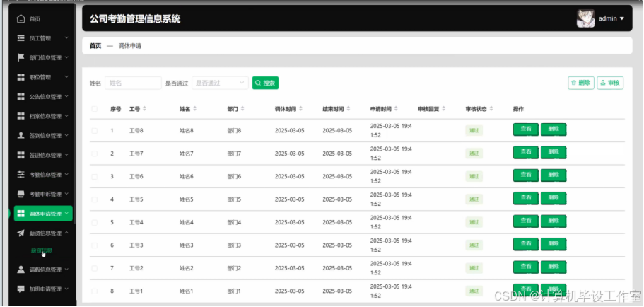Click the 姓名2 cell
This screenshot has width=644, height=307.
pyautogui.click(x=187, y=268)
